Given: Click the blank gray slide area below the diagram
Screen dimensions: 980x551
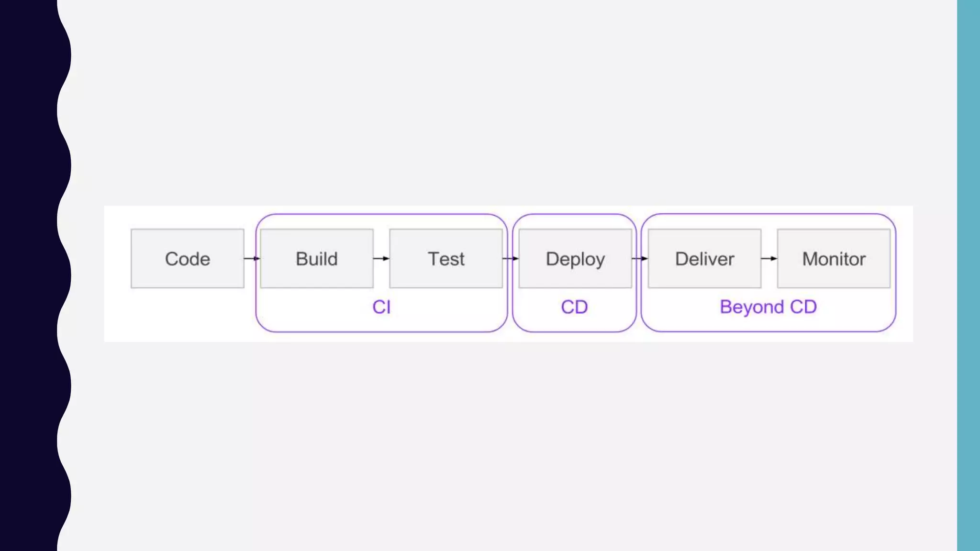Looking at the screenshot, I should (x=507, y=445).
